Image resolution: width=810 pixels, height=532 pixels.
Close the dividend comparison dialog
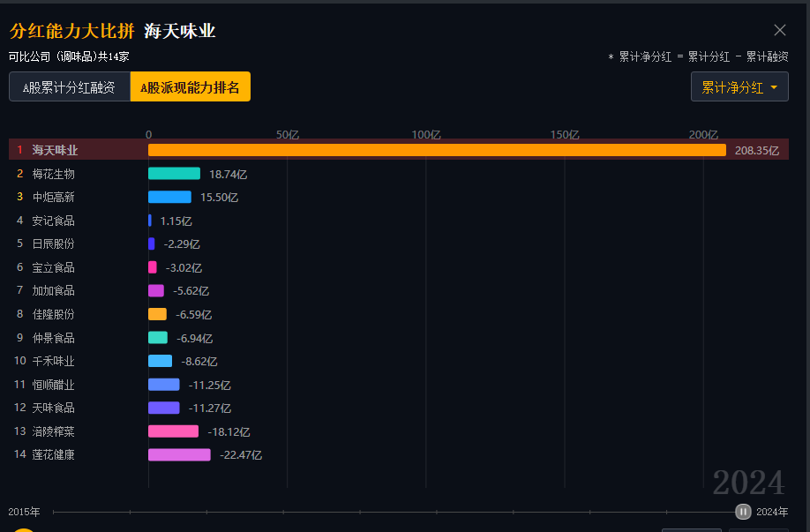(779, 30)
